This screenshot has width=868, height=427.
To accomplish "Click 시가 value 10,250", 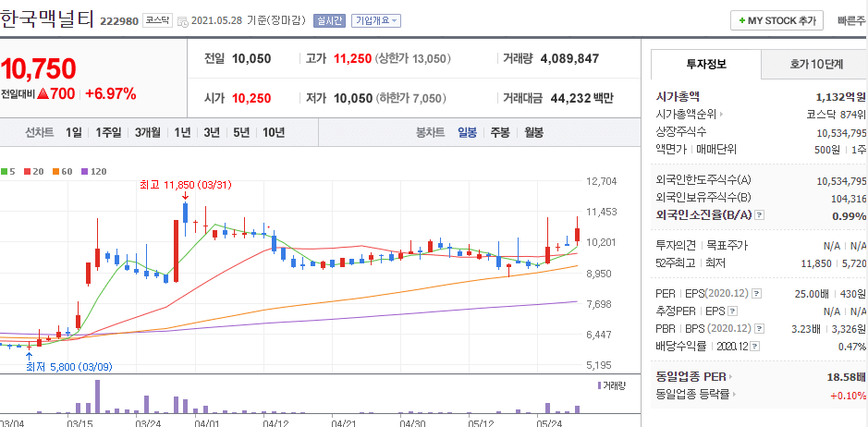I will [x=251, y=99].
